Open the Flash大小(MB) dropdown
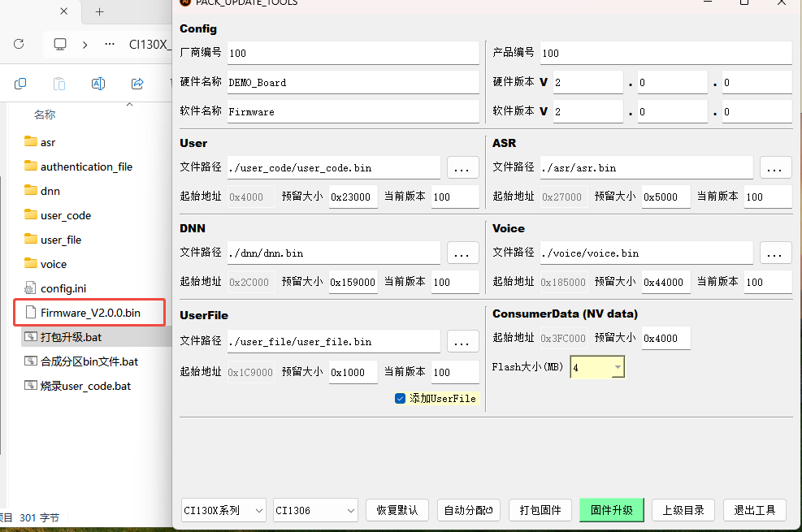Screen dimensions: 802x532 (x=597, y=366)
